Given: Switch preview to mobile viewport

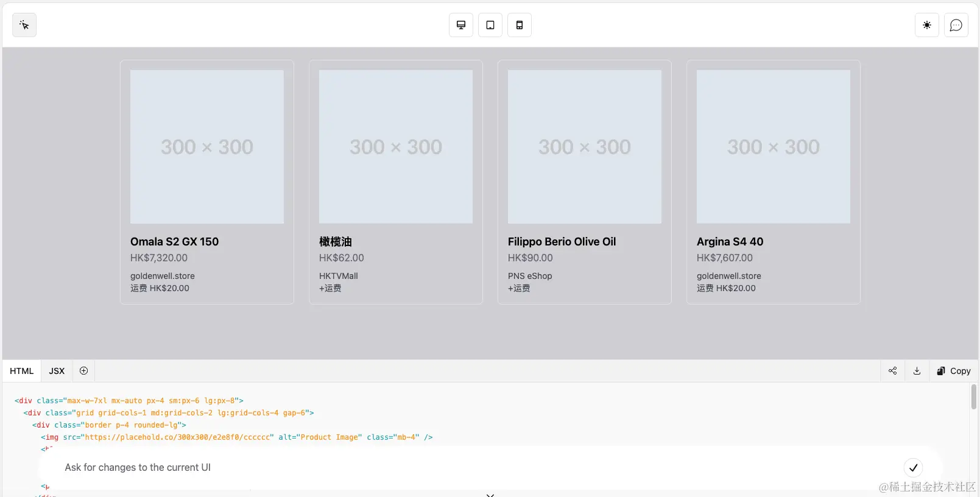Looking at the screenshot, I should click(x=520, y=25).
